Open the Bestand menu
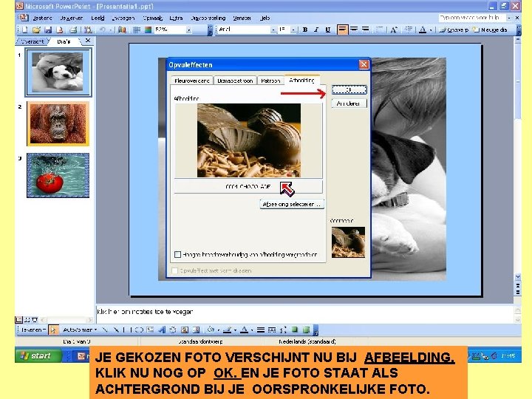This screenshot has height=399, width=532. click(42, 18)
